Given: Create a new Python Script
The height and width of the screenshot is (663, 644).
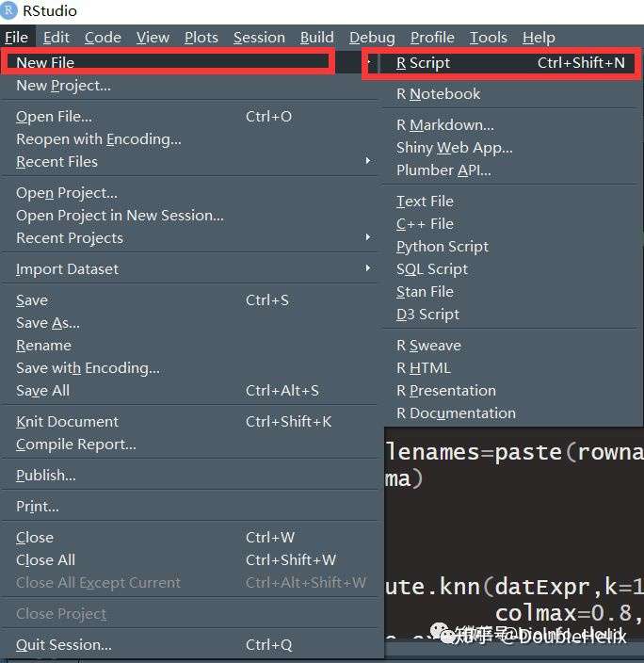Looking at the screenshot, I should (511, 247).
